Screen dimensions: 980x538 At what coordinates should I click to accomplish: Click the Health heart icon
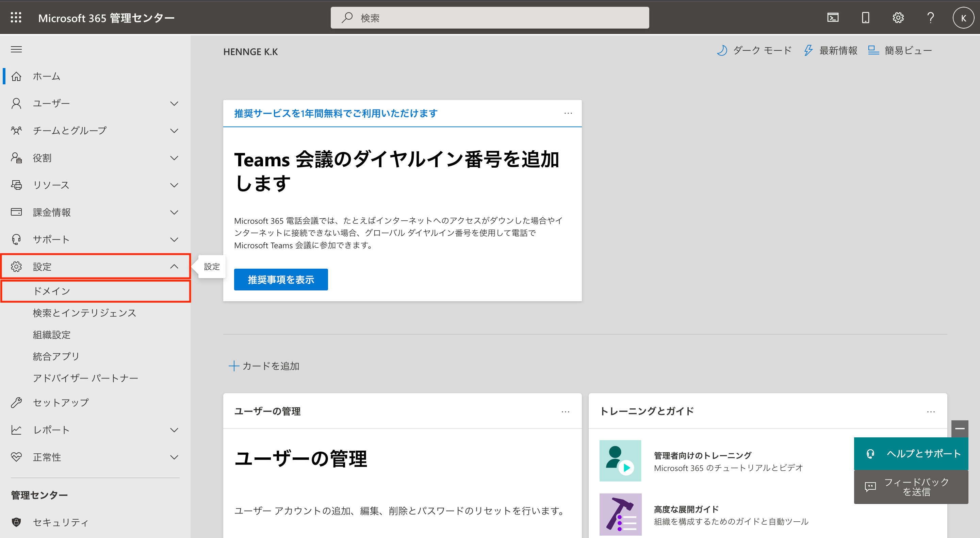click(x=16, y=457)
